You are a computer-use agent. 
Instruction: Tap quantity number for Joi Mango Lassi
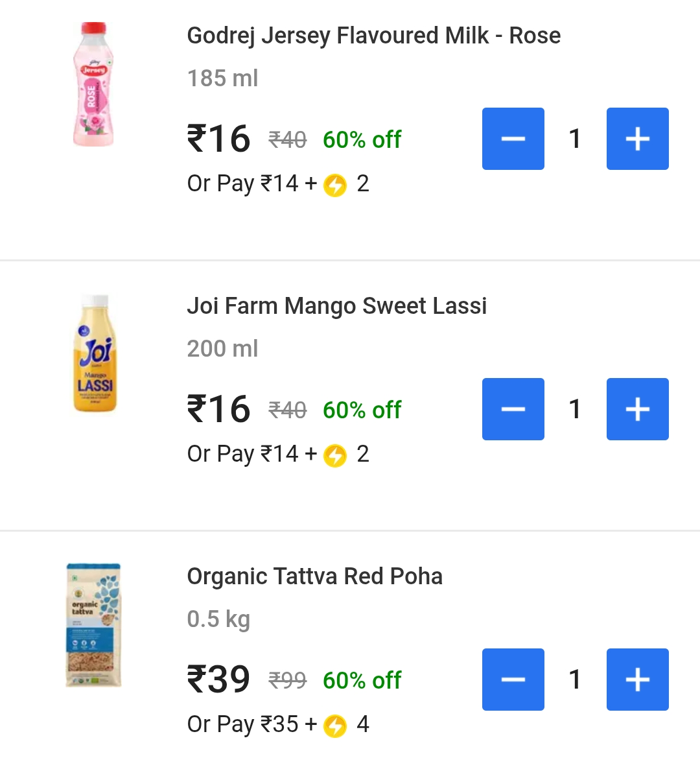point(575,409)
